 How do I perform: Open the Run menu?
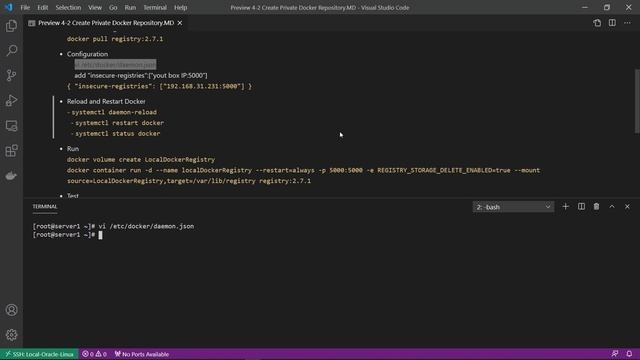click(130, 7)
